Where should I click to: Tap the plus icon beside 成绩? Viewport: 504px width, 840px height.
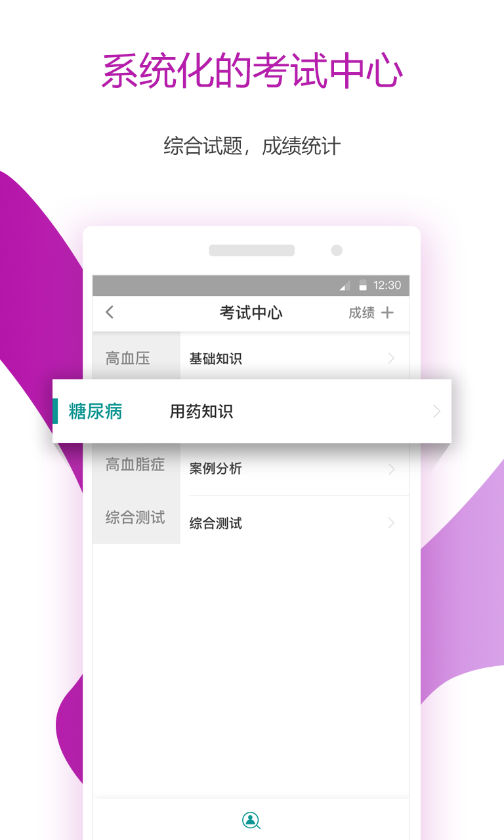pos(388,312)
